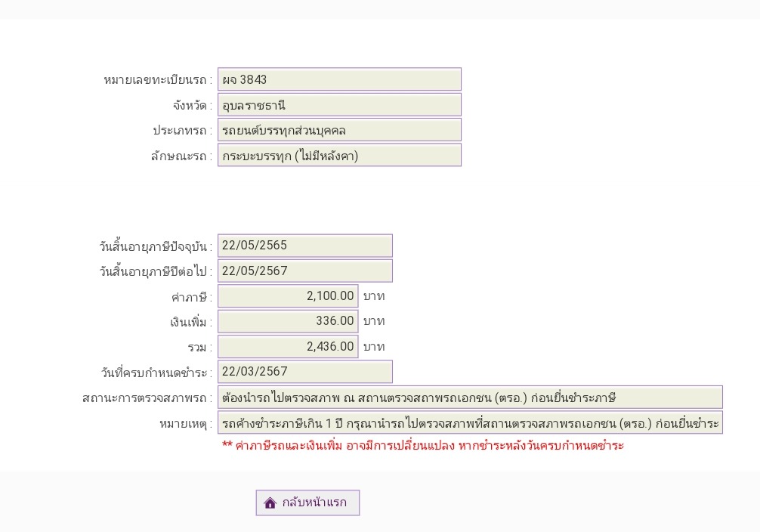Click the หมายเหตุ label

(x=186, y=424)
